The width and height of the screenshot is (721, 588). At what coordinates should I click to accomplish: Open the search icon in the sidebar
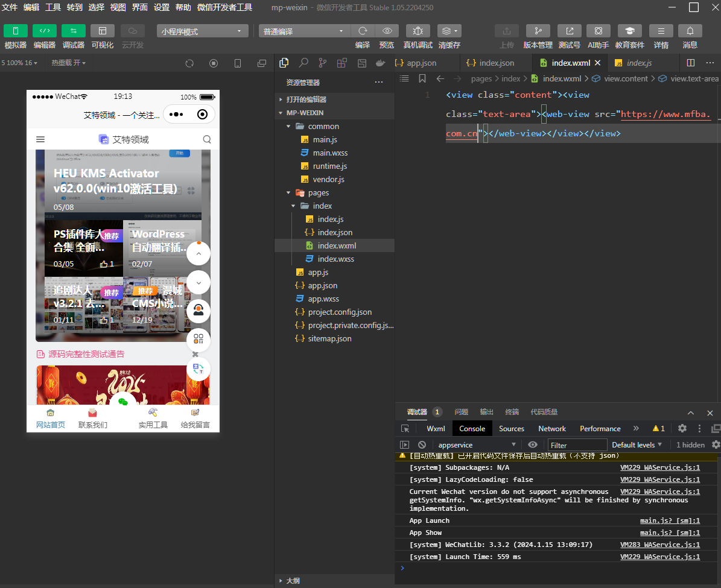tap(303, 63)
